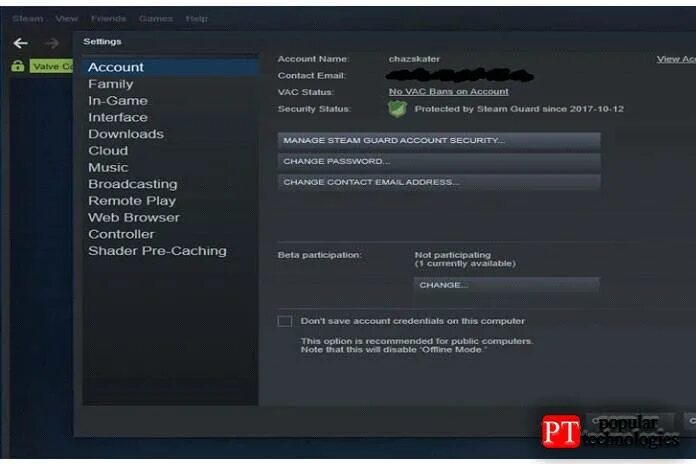Screen dimensions: 696x464
Task: Click the beta participation Change button
Action: tap(506, 285)
